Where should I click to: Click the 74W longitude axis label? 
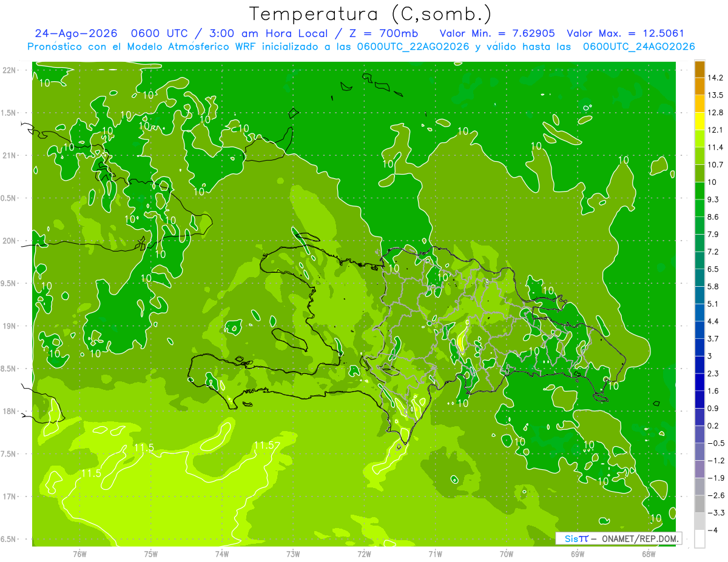(x=222, y=554)
